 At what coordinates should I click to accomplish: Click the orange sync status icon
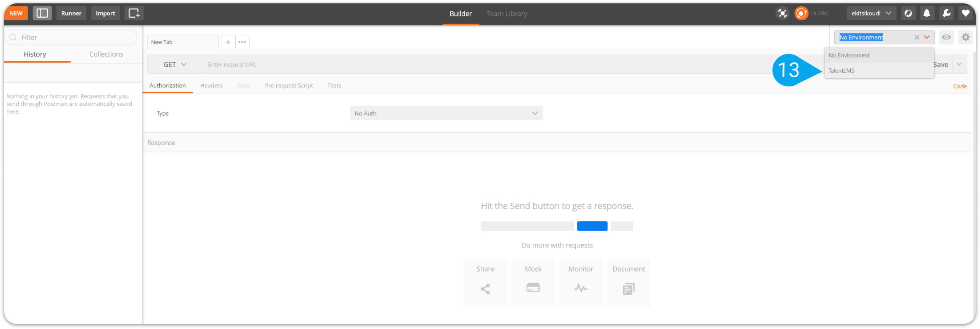click(801, 14)
